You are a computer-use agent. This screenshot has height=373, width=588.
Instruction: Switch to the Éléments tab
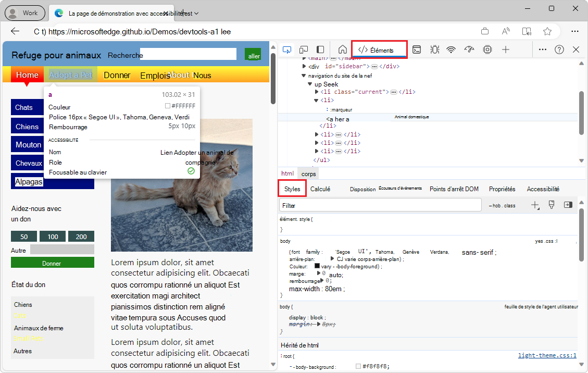(x=379, y=50)
